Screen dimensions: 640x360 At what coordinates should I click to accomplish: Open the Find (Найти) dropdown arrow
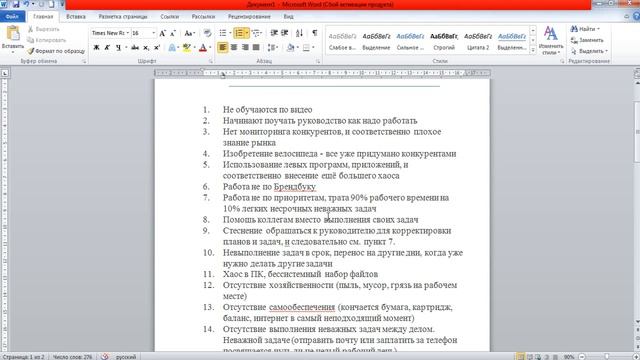tap(598, 29)
